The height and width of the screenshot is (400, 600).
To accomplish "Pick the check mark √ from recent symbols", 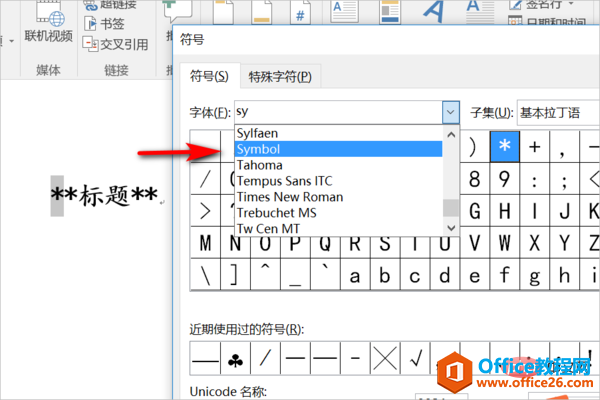I will click(419, 357).
